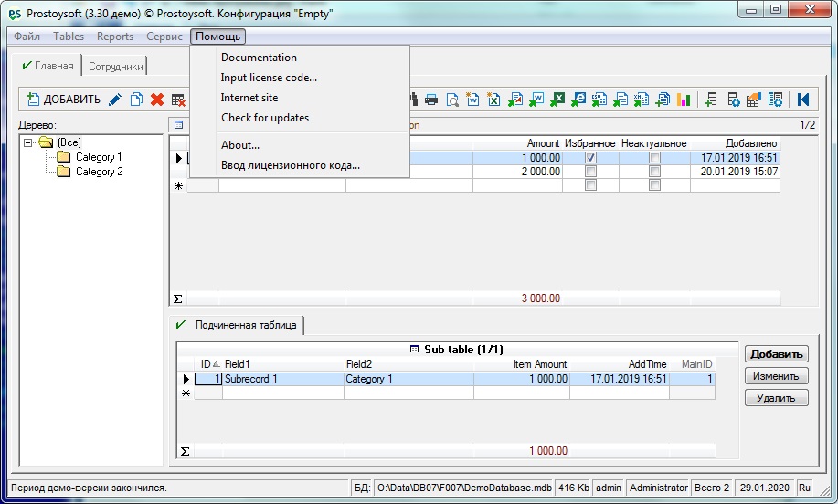The height and width of the screenshot is (504, 838).
Task: Click the go-to-first-record arrow icon
Action: 803,100
